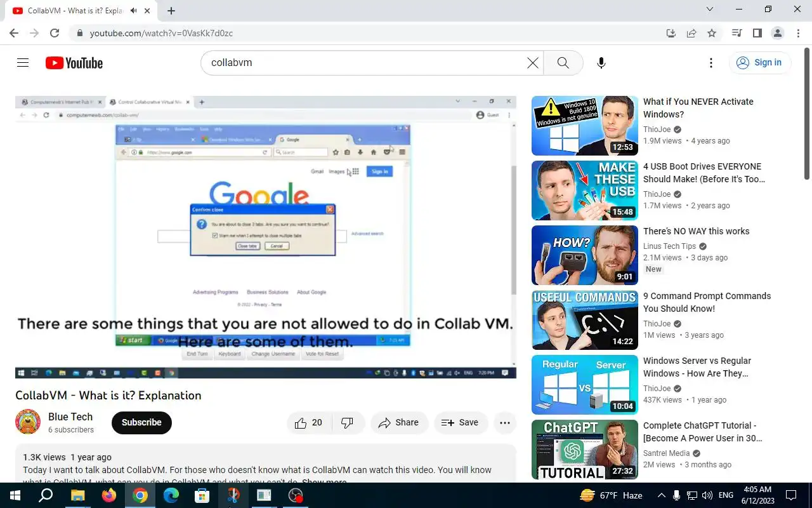Viewport: 812px width, 508px height.
Task: Launch Microsoft Edge from the taskbar
Action: coord(171,495)
